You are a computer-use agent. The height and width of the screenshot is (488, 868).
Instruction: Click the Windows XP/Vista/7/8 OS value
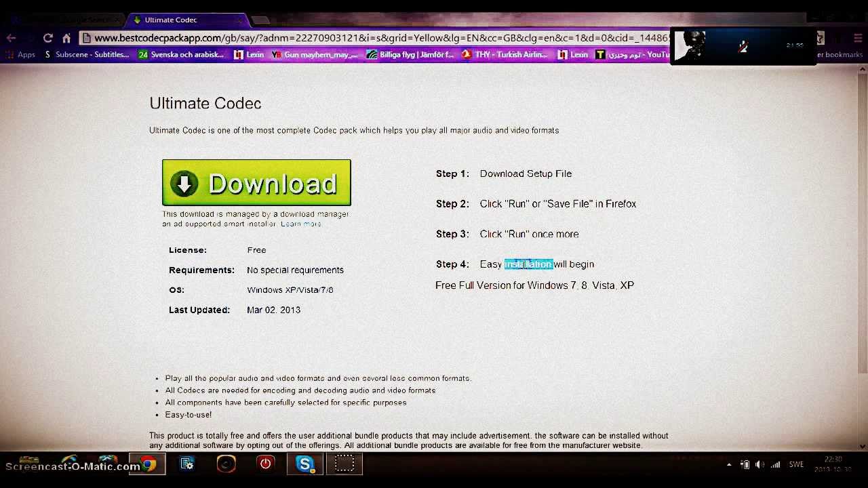point(290,290)
